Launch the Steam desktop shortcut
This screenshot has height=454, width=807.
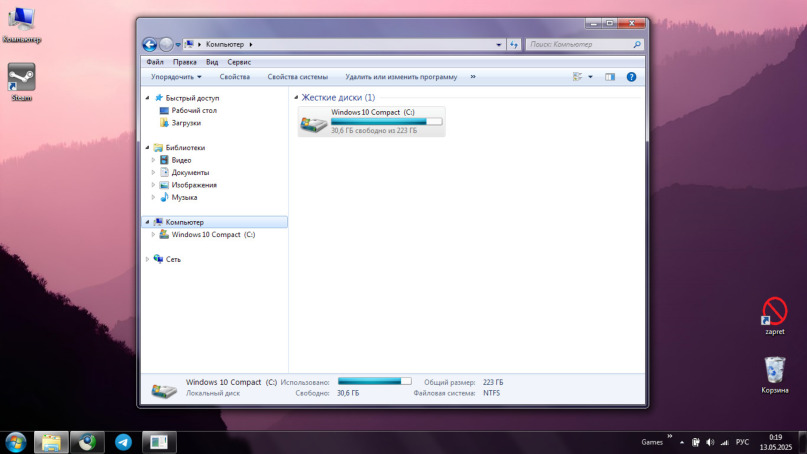21,82
